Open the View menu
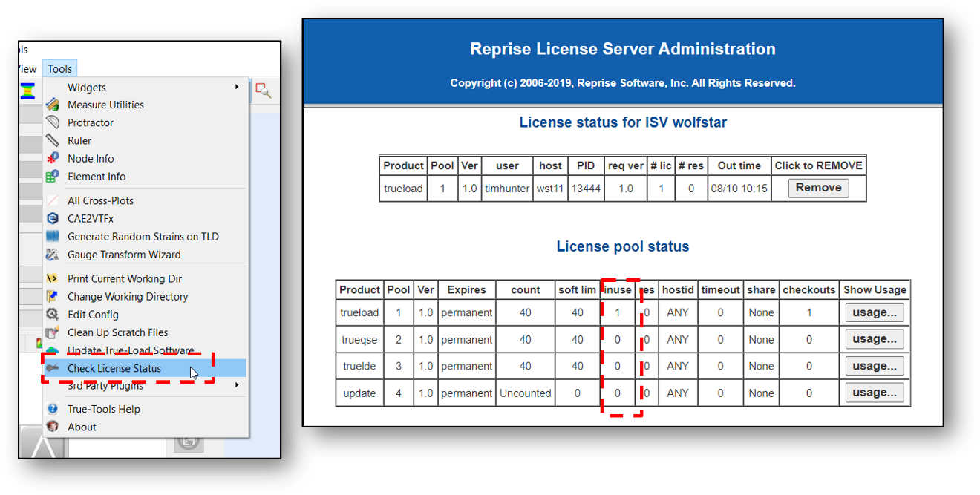980x495 pixels. [x=27, y=69]
